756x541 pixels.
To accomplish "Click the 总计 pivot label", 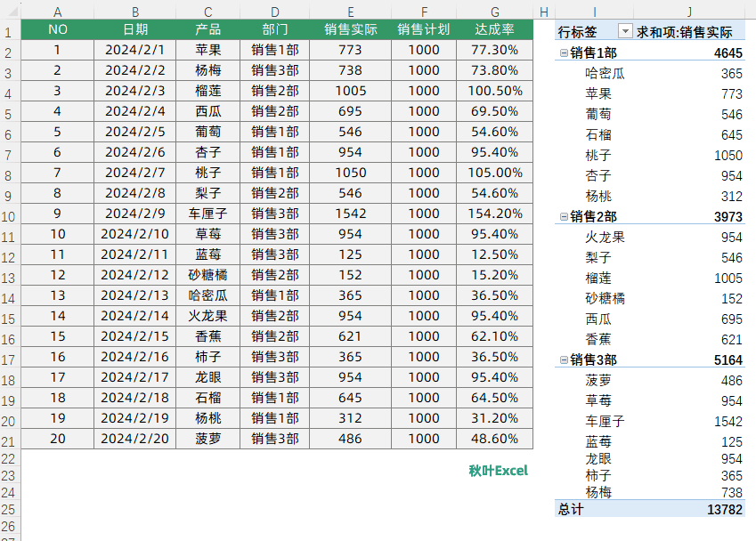I will [571, 509].
